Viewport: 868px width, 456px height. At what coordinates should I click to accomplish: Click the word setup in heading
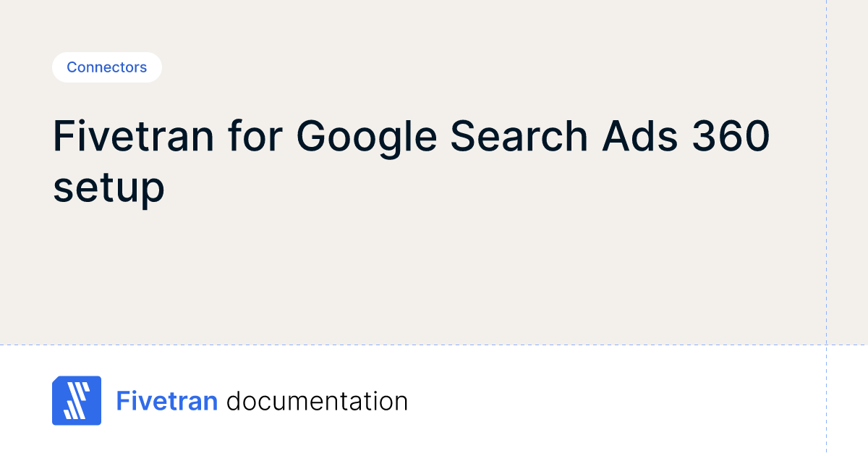(x=109, y=188)
